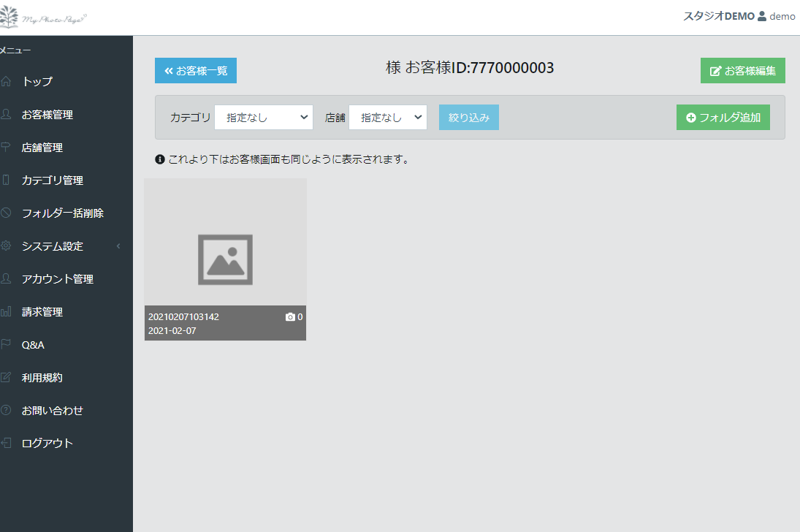The height and width of the screenshot is (532, 800).
Task: Click the person icon beside お客様管理
Action: click(7, 114)
